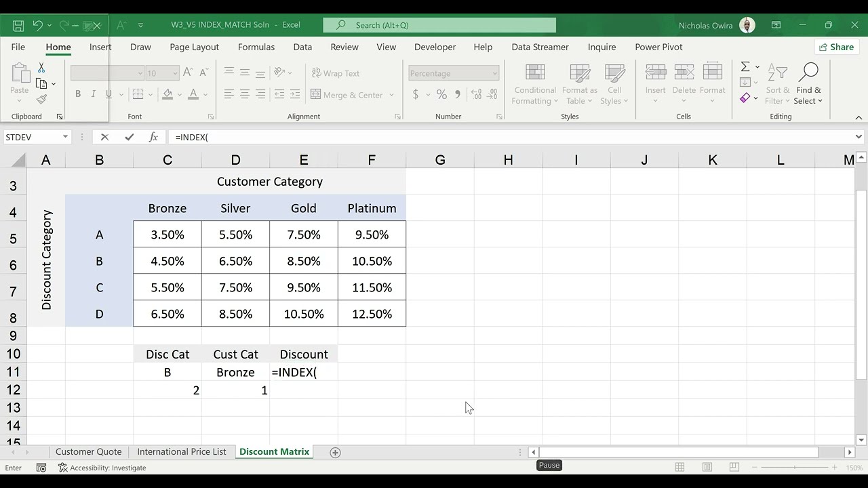Toggle Bold formatting
This screenshot has width=868, height=488.
(78, 94)
